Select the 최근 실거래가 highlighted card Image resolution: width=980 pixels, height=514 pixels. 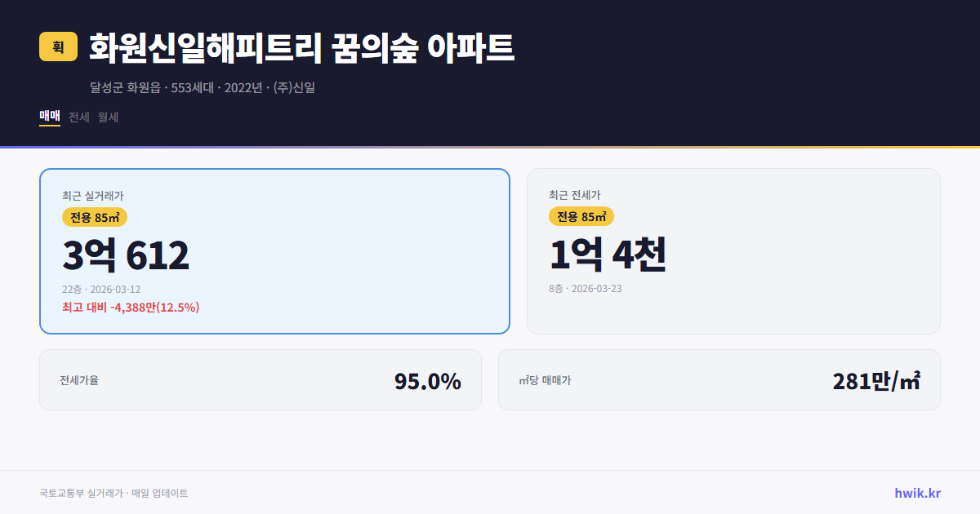274,250
